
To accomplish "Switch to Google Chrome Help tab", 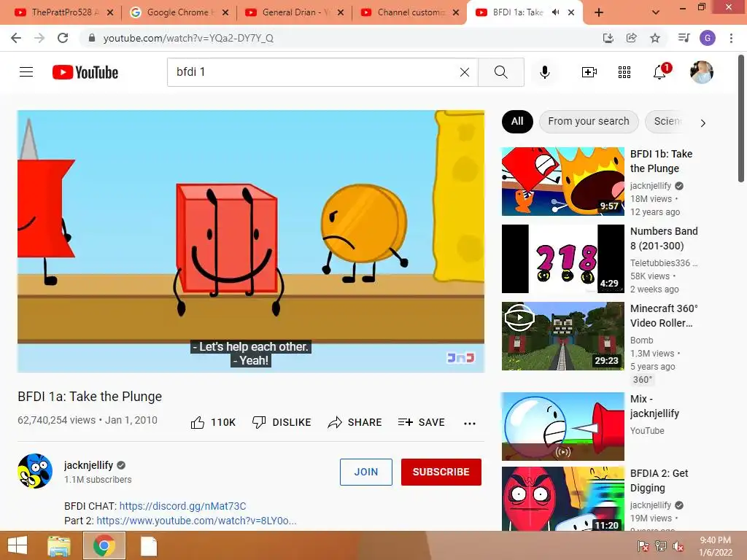I will pyautogui.click(x=178, y=12).
